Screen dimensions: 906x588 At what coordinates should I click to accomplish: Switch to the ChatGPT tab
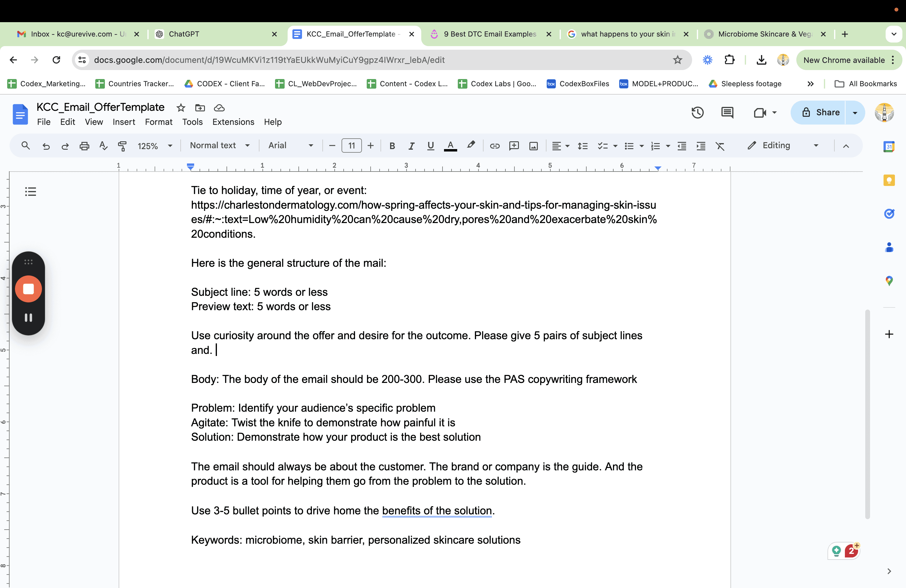(217, 34)
